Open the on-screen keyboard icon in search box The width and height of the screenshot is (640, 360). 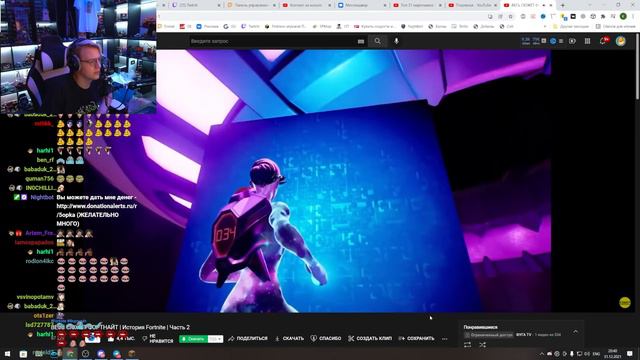point(361,41)
